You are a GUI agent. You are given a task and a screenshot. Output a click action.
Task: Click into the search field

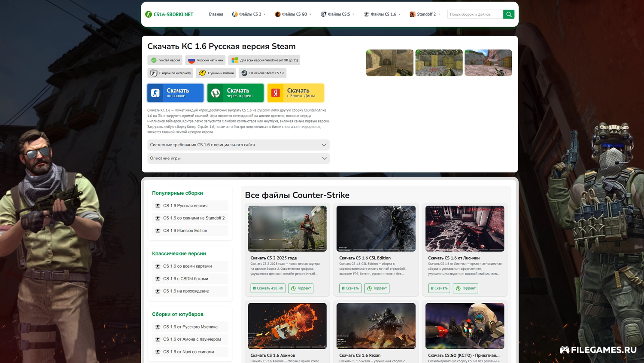pyautogui.click(x=475, y=14)
